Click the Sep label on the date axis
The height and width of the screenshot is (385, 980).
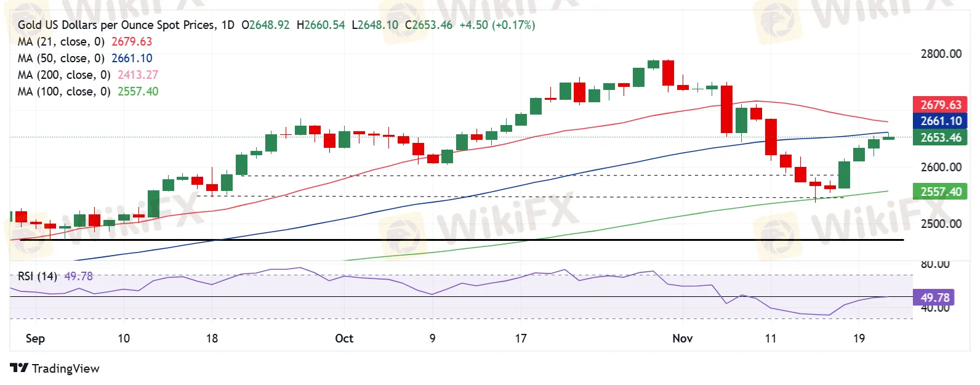pos(35,338)
